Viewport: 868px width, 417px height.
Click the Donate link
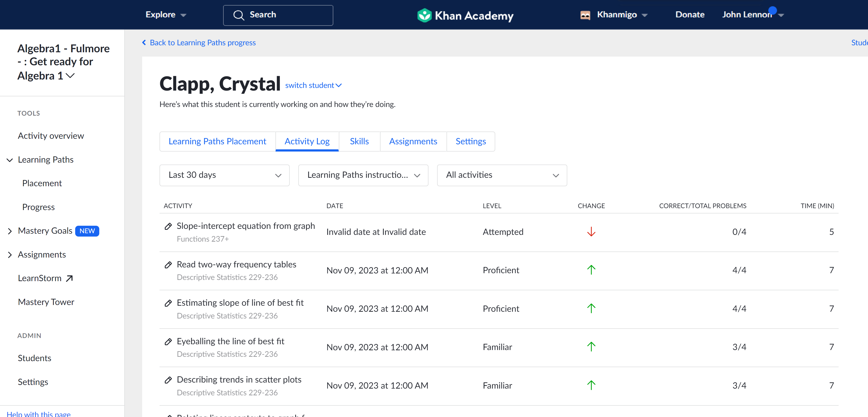tap(690, 15)
